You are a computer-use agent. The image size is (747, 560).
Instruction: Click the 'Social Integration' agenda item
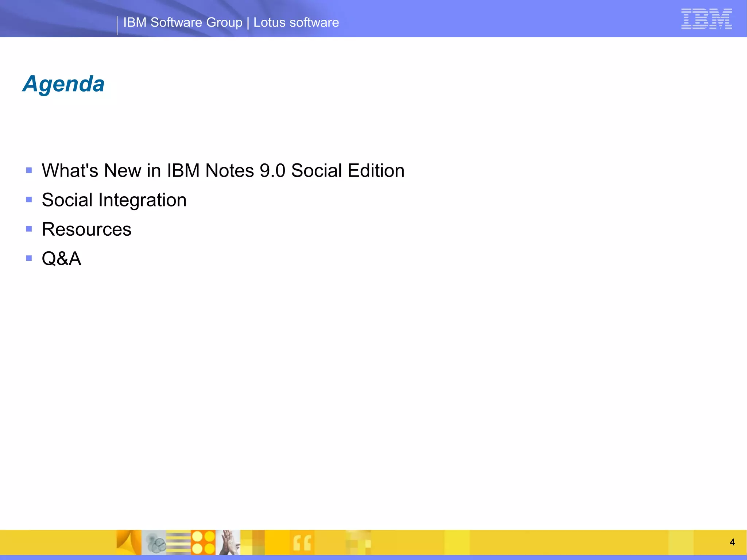coord(114,200)
